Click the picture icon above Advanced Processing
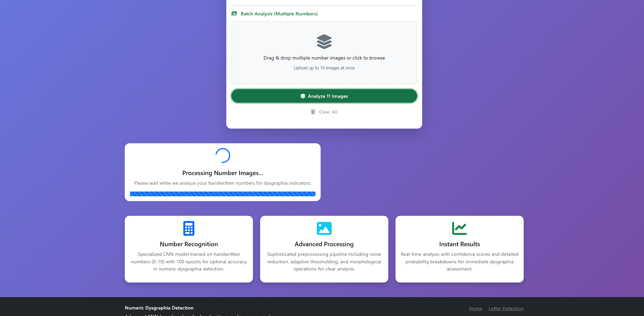The width and height of the screenshot is (644, 316). [x=324, y=228]
